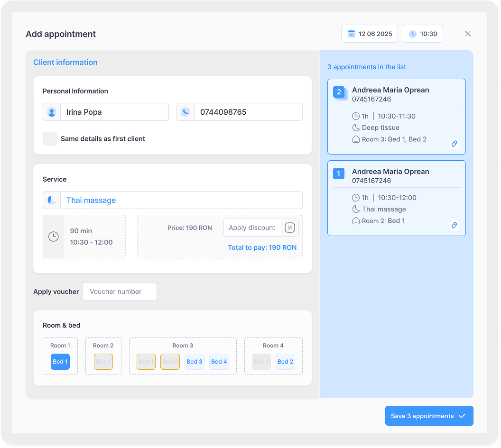Check Same details as first client

pyautogui.click(x=50, y=139)
